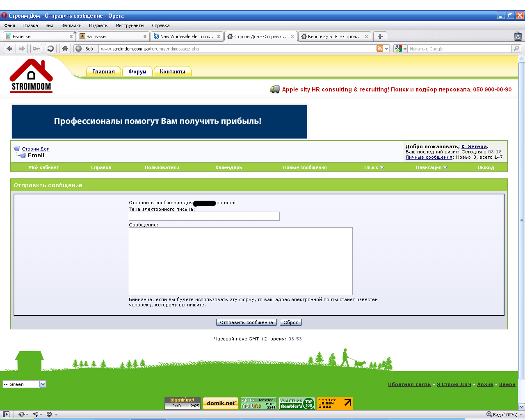Viewport: 525px width, 420px height.
Task: Click the Сообщение text area
Action: pos(241,261)
